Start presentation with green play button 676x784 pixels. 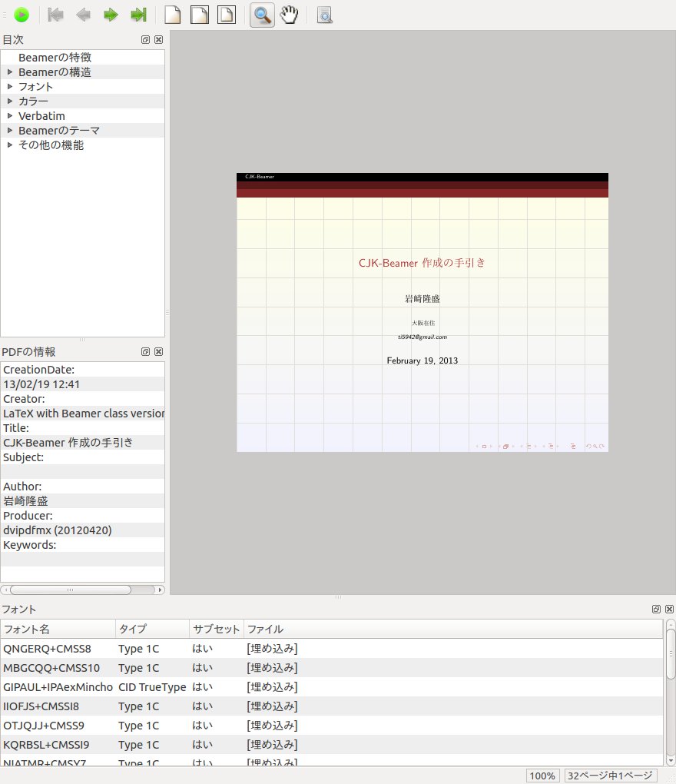tap(22, 15)
